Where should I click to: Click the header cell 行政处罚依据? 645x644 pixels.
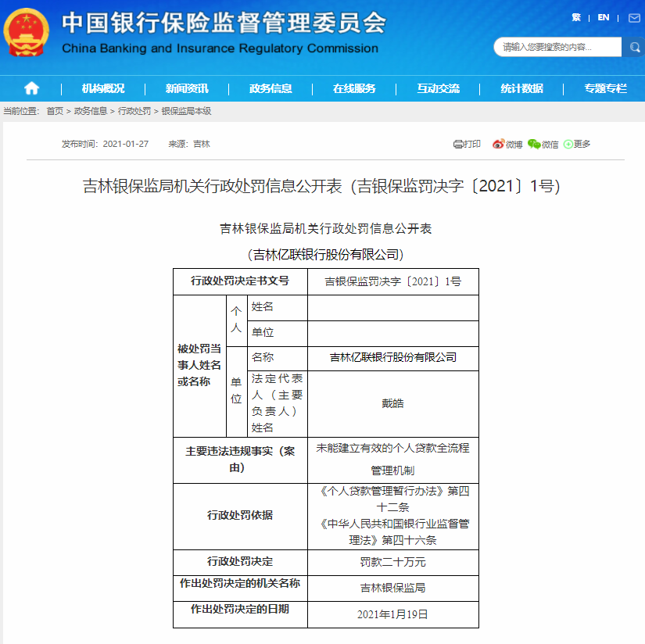[x=240, y=516]
